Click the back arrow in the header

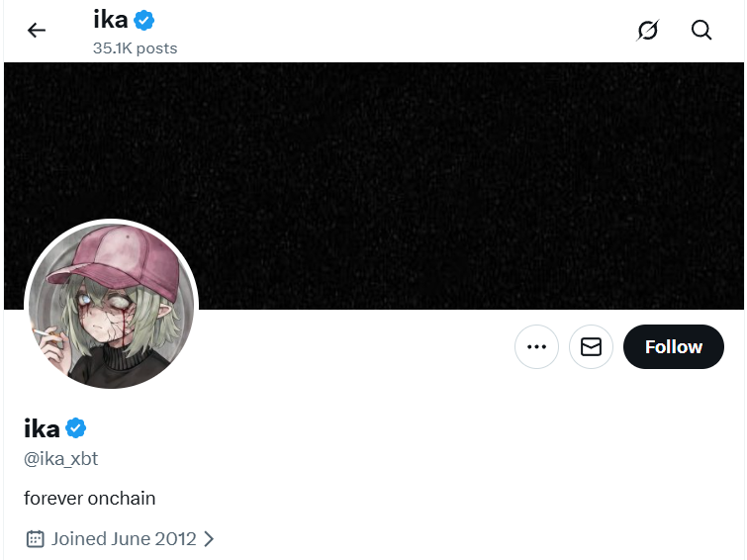pyautogui.click(x=37, y=30)
